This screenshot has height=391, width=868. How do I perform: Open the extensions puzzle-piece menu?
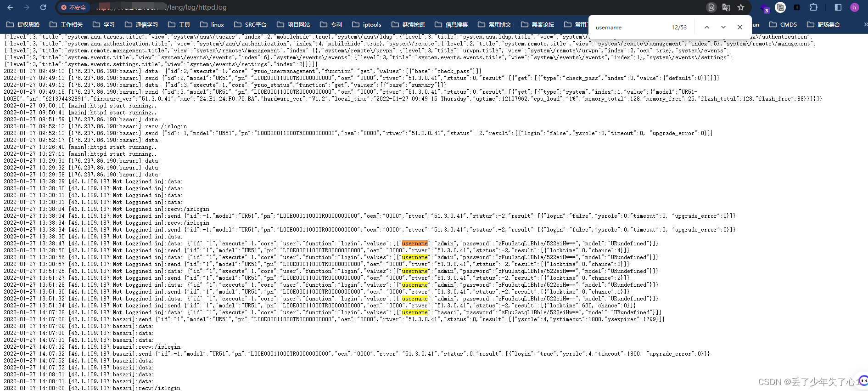coord(813,7)
